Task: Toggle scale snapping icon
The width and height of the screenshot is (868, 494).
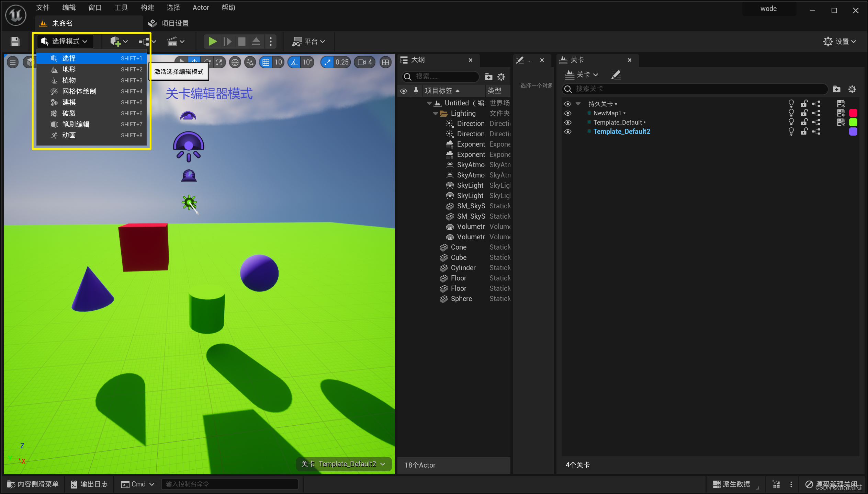Action: click(327, 62)
